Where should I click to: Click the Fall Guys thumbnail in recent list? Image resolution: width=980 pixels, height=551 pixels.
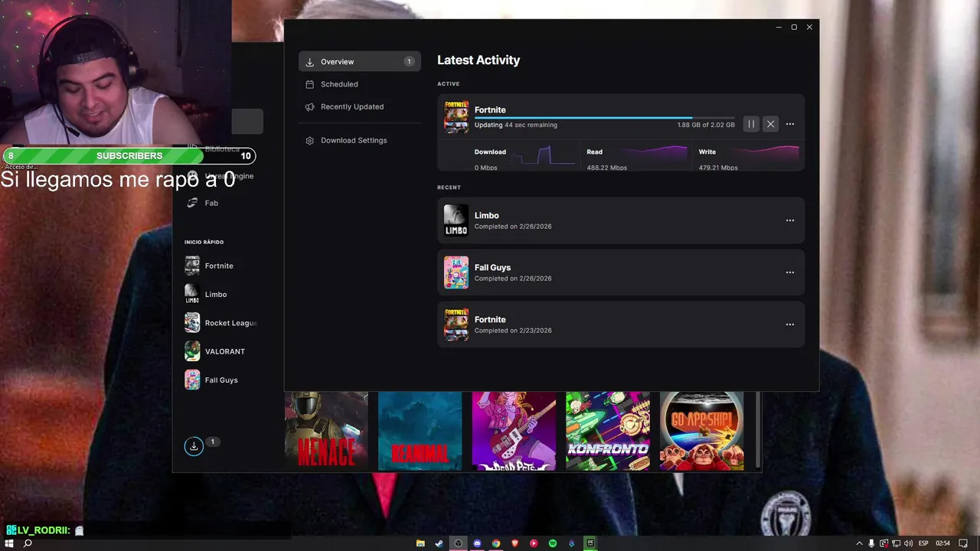[x=456, y=272]
